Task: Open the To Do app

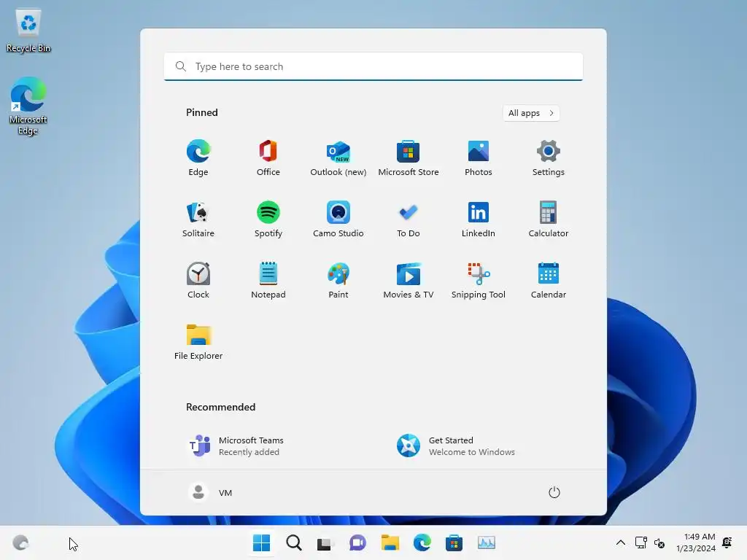Action: coord(409,219)
